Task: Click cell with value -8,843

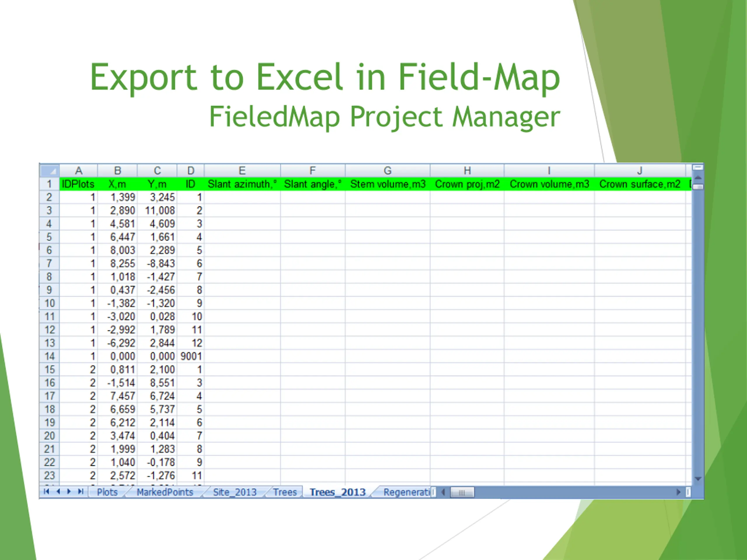Action: tap(157, 263)
